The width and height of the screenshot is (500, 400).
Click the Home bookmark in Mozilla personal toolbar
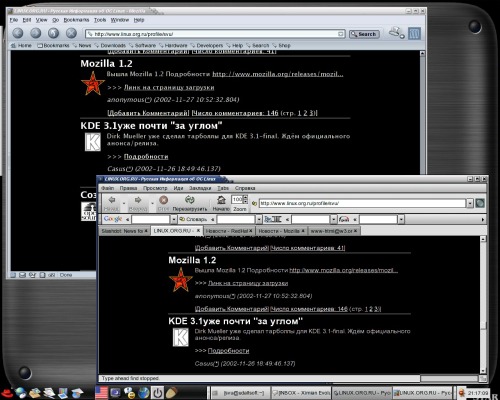coord(21,45)
